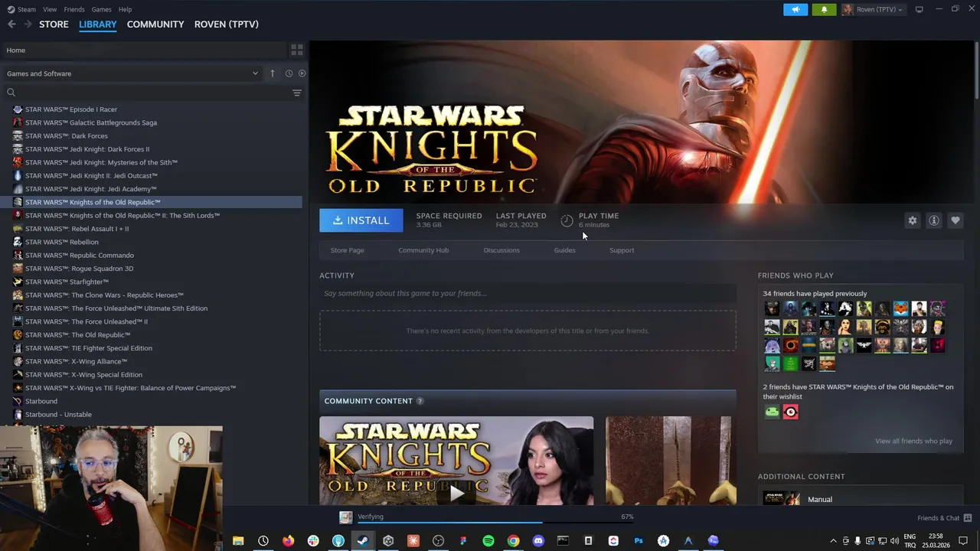Open the Store Page link
Image resolution: width=980 pixels, height=551 pixels.
[x=347, y=250]
